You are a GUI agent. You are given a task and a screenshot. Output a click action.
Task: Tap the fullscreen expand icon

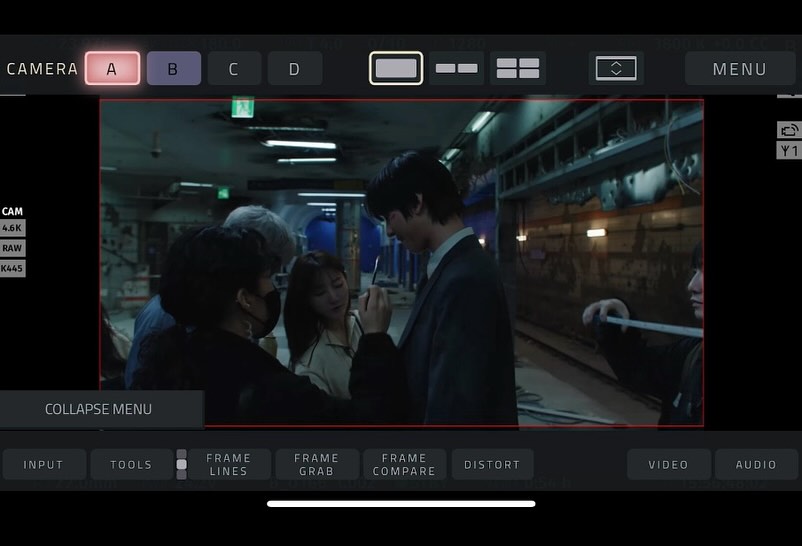click(616, 68)
